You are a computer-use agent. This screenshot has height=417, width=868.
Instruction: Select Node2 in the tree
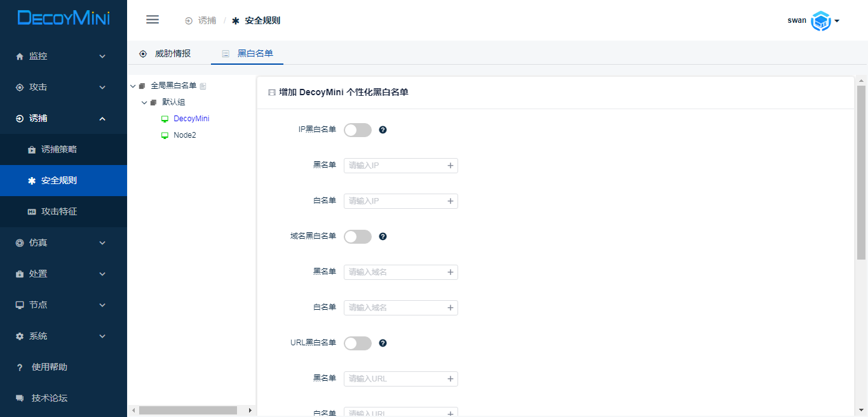[x=184, y=135]
